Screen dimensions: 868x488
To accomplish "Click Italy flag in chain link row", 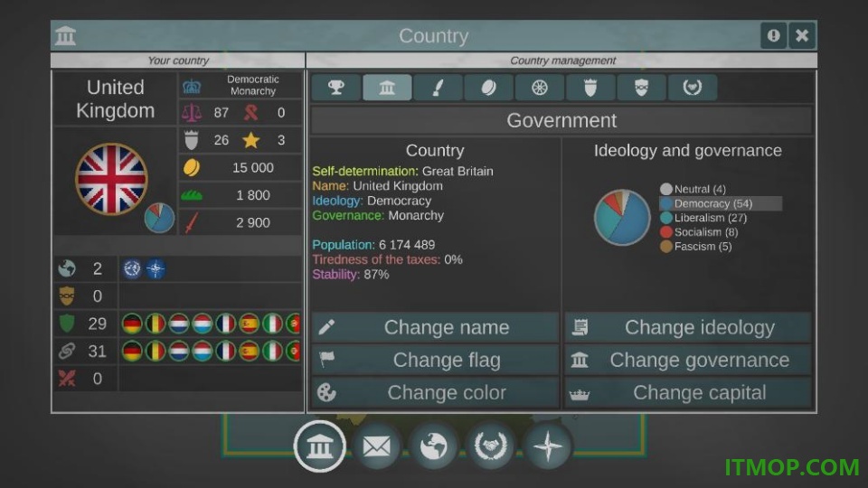I will point(272,352).
